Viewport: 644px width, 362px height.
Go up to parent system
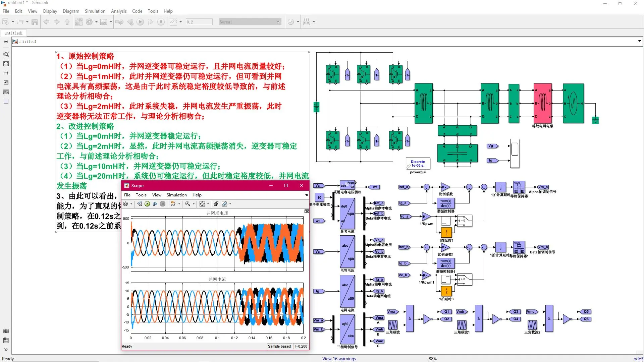(67, 22)
